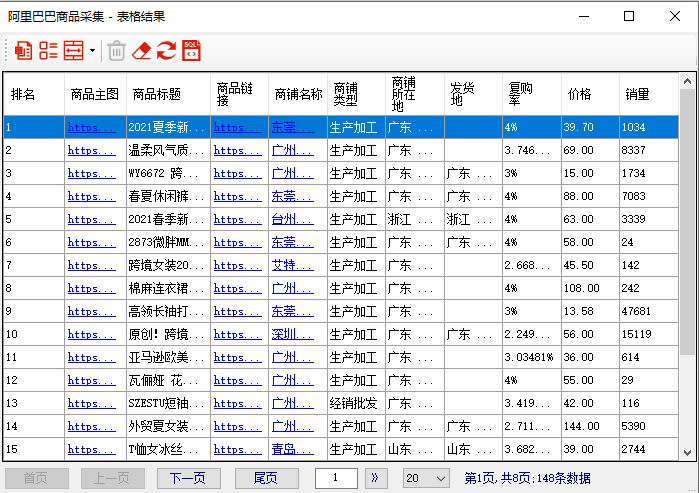Click the 深圳 shop name link in row 10
This screenshot has height=493, width=699.
pos(292,334)
